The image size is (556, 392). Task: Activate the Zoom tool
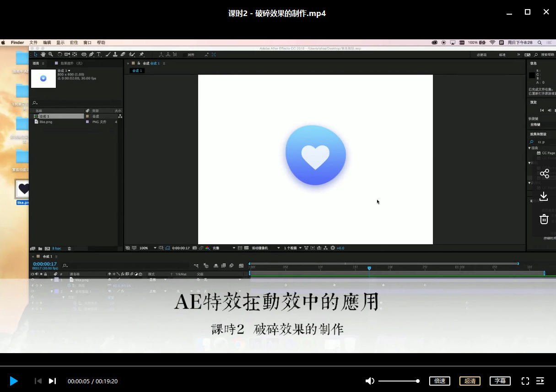coord(51,54)
